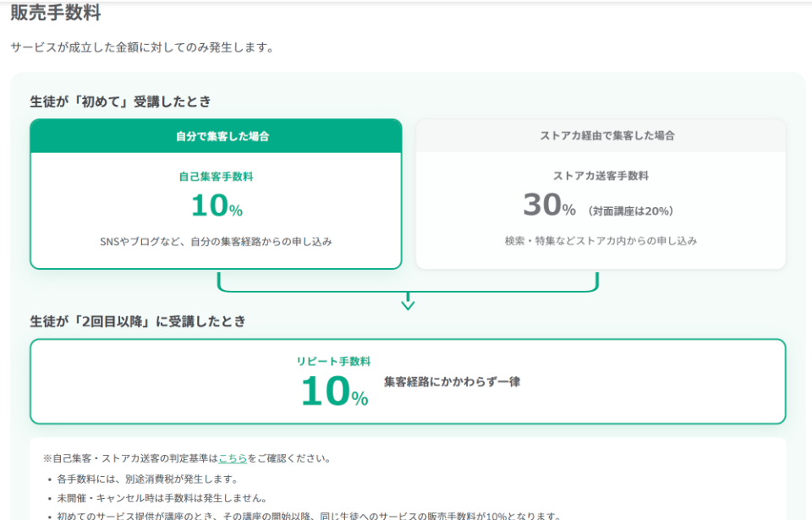Click the bullet 各手数料には、別途消費税が発生します。
This screenshot has width=812, height=520.
(x=147, y=479)
